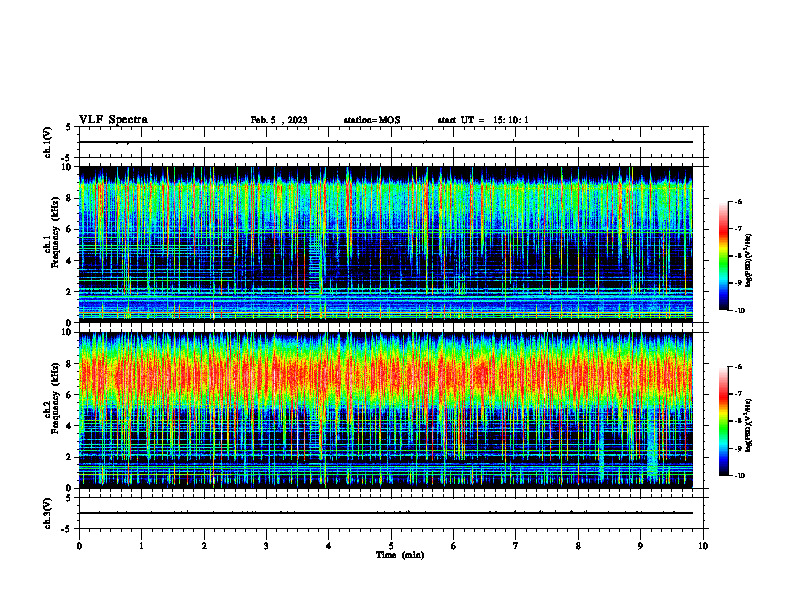Screen dimensions: 792x612
Task: Click time axis tick label "9"
Action: point(640,546)
